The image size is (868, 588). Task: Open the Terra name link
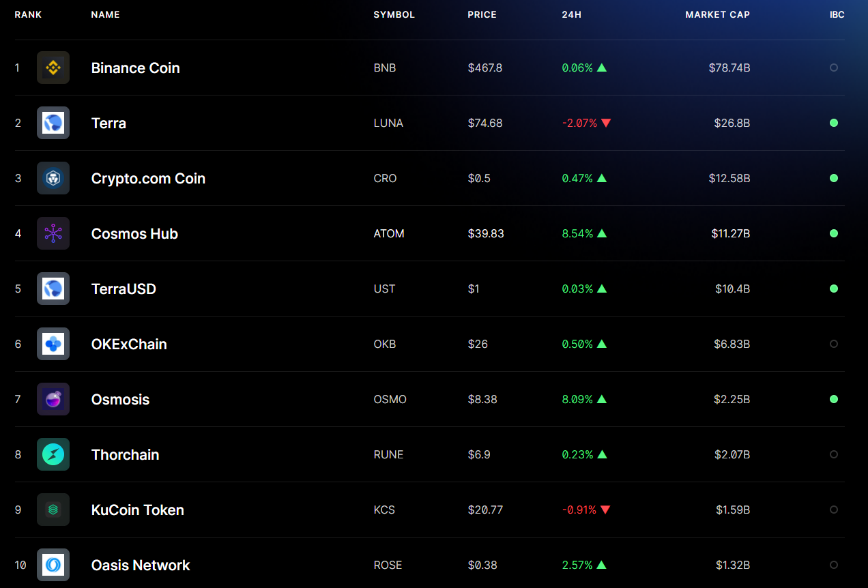click(108, 123)
